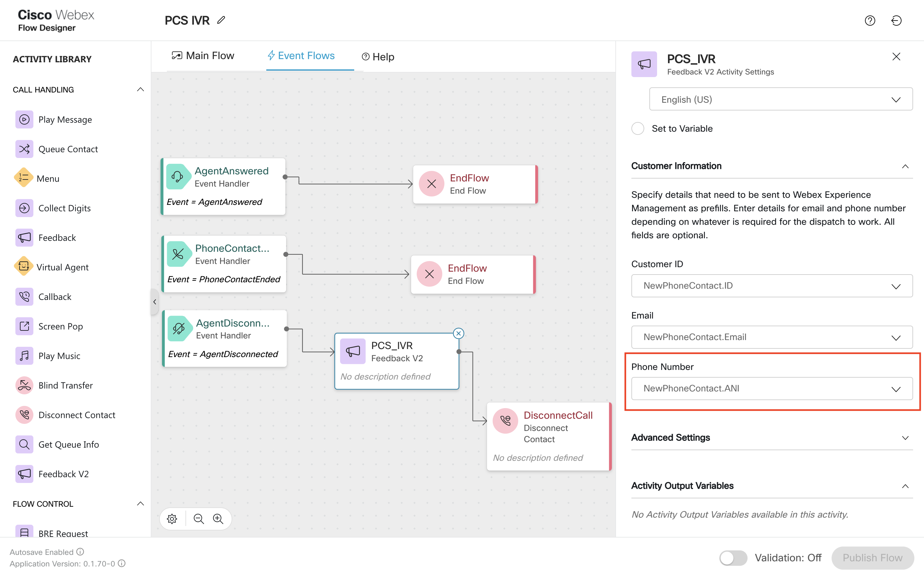Image resolution: width=924 pixels, height=578 pixels.
Task: Choose the Callback activity icon
Action: click(x=24, y=297)
